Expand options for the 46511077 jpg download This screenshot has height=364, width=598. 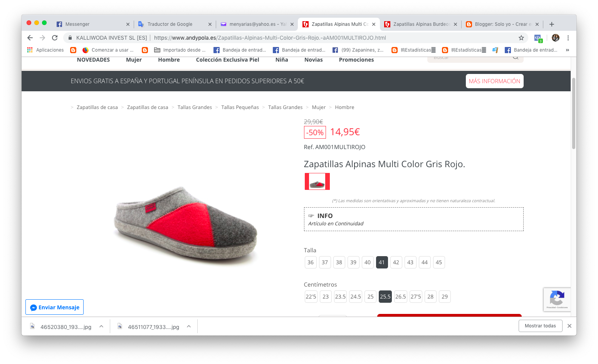pyautogui.click(x=189, y=326)
